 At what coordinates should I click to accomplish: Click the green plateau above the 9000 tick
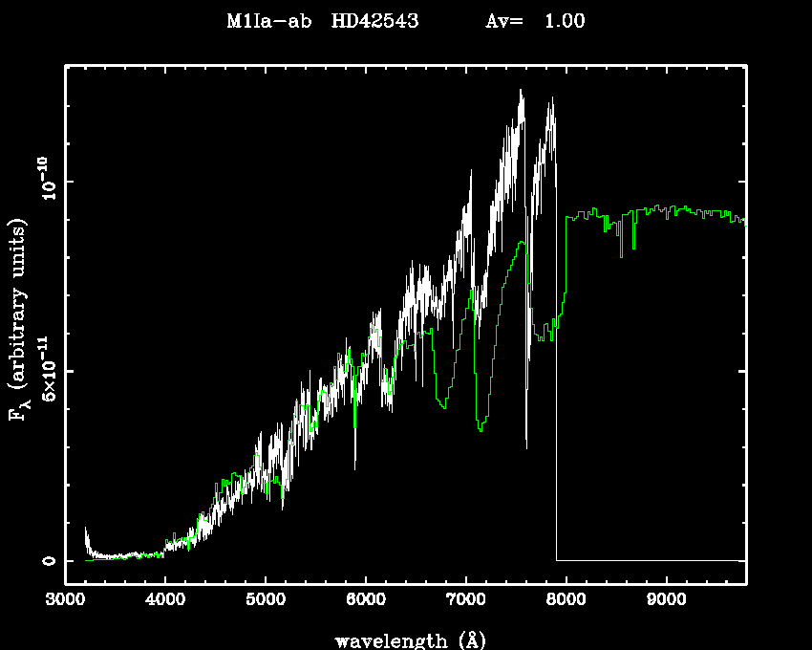666,209
